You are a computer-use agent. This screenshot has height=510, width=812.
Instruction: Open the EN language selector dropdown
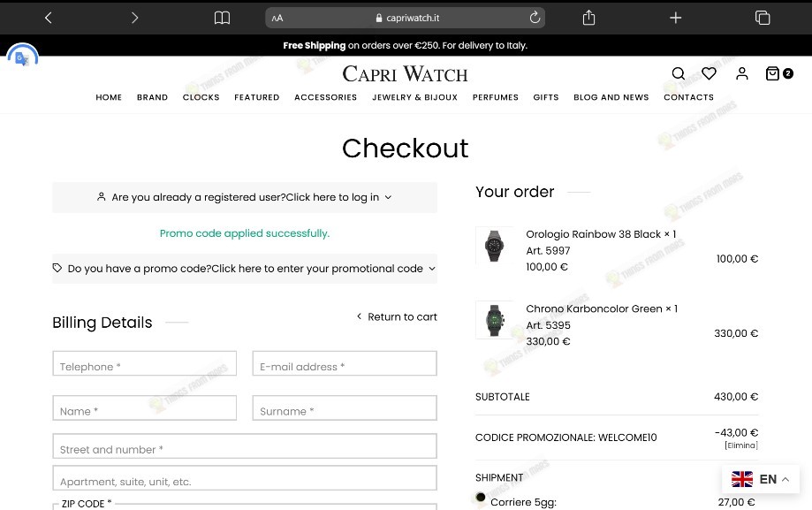coord(760,479)
